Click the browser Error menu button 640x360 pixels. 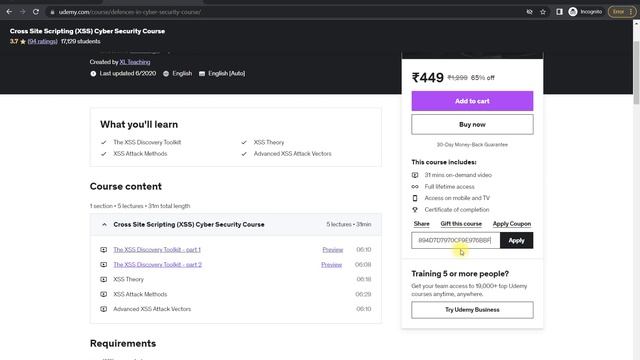[622, 12]
